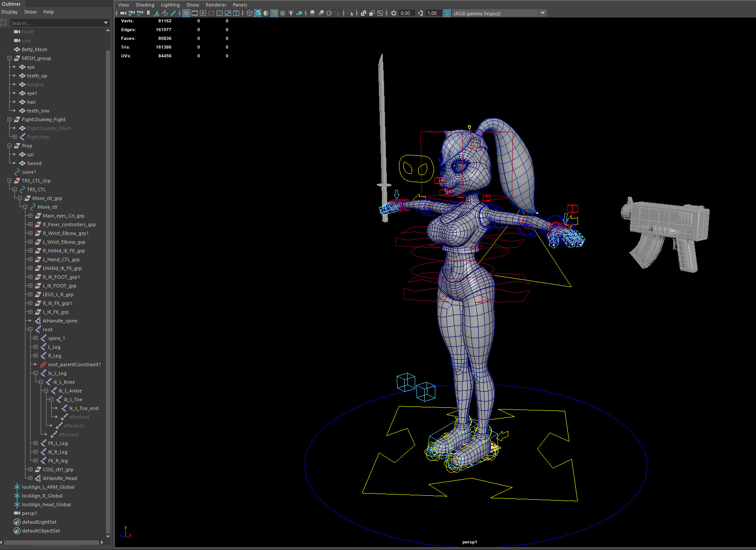Toggle shadows display in viewport
The image size is (756, 550).
click(312, 13)
